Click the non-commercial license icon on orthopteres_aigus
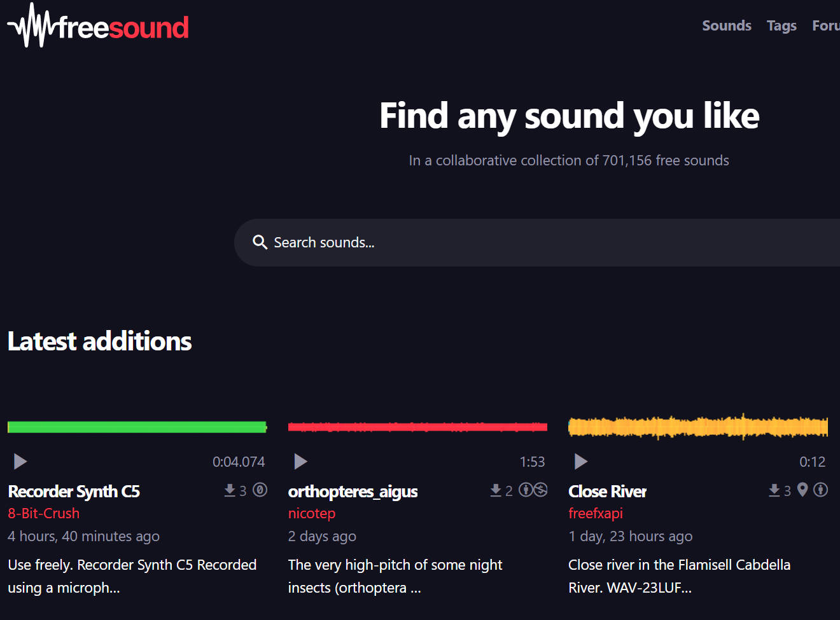This screenshot has height=620, width=840. [x=540, y=490]
